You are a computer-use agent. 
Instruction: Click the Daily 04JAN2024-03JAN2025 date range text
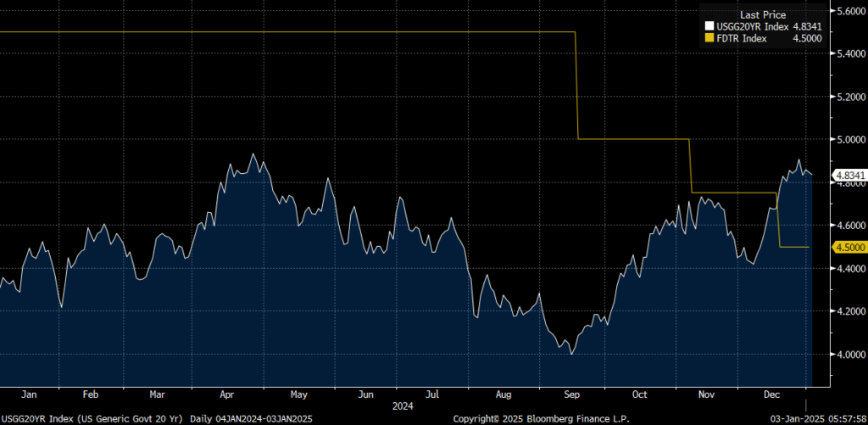249,419
